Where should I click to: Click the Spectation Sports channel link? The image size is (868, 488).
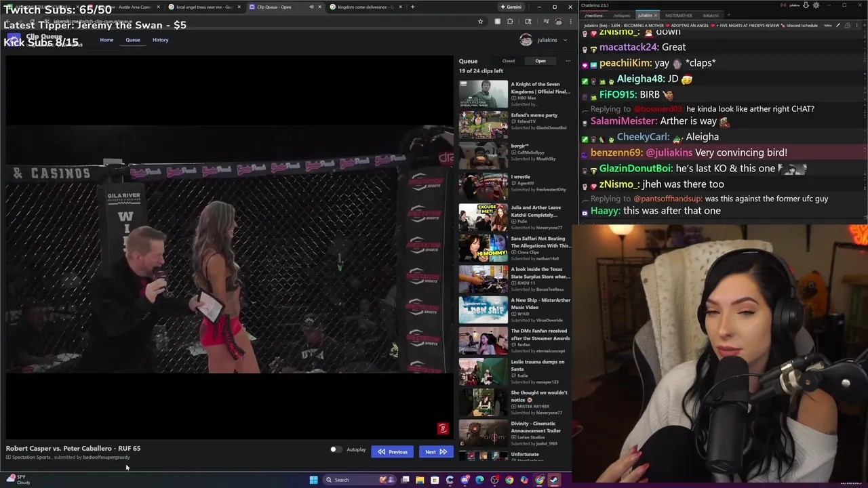pos(31,457)
